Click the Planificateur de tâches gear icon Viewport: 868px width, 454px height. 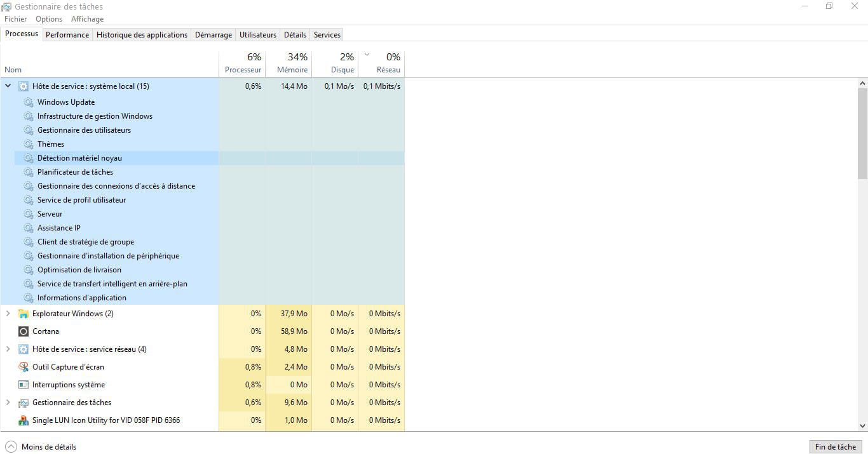point(28,172)
